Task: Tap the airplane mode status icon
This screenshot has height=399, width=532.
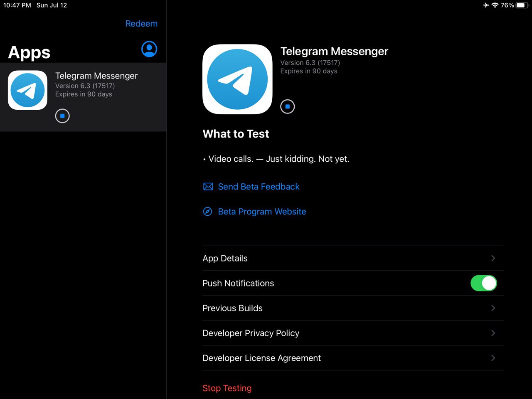Action: point(486,5)
